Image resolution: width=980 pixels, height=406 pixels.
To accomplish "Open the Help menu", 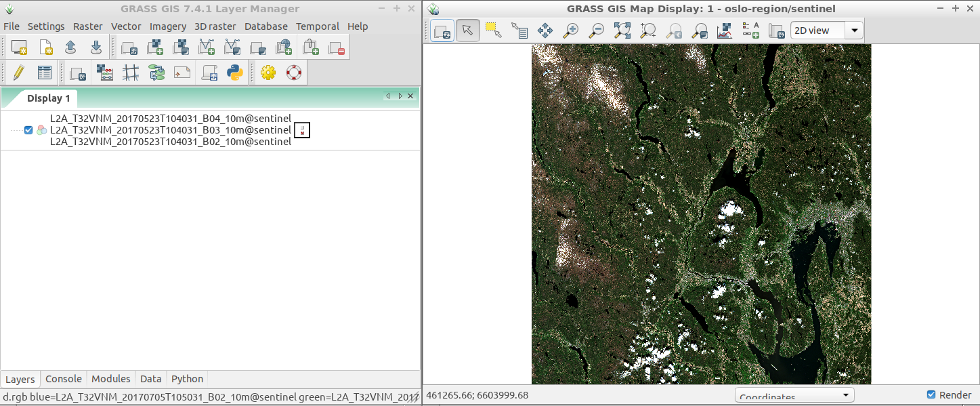I will (358, 26).
